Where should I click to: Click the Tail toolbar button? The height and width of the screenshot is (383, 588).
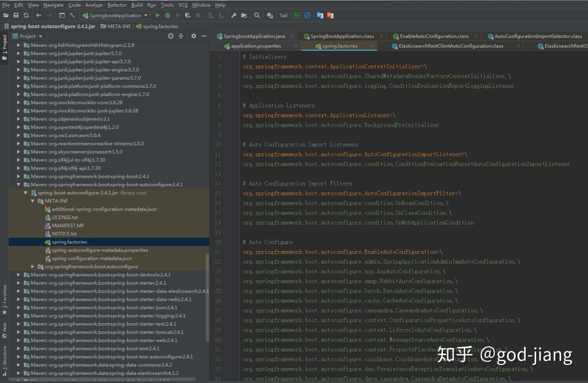[x=283, y=15]
